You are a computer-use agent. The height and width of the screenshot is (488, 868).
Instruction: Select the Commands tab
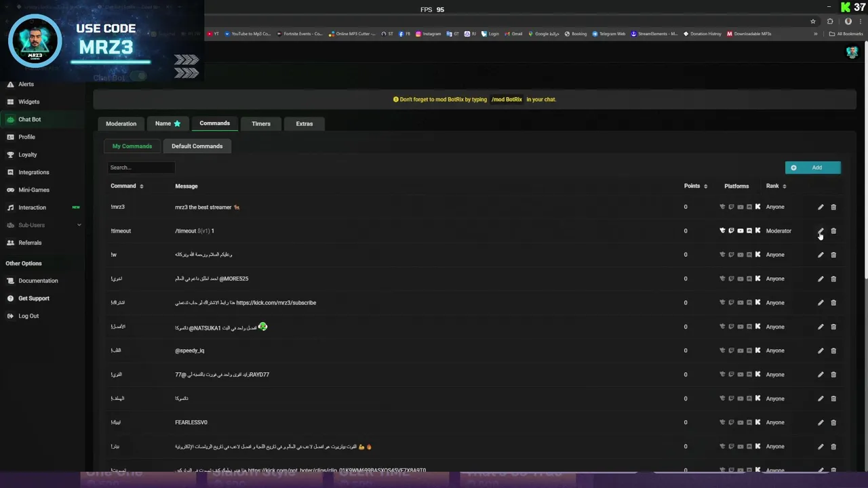pos(215,123)
